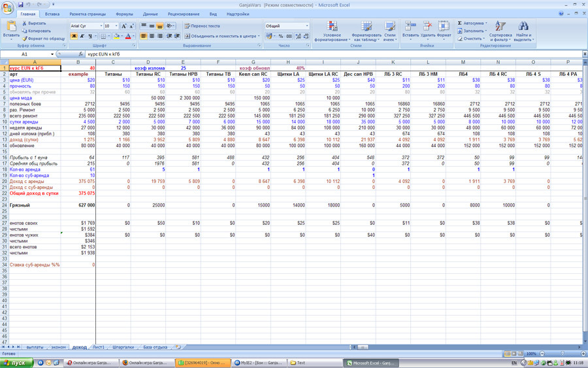Screen dimensions: 588x368
Task: Click the AutoSum (Автосумма) button
Action: [472, 24]
